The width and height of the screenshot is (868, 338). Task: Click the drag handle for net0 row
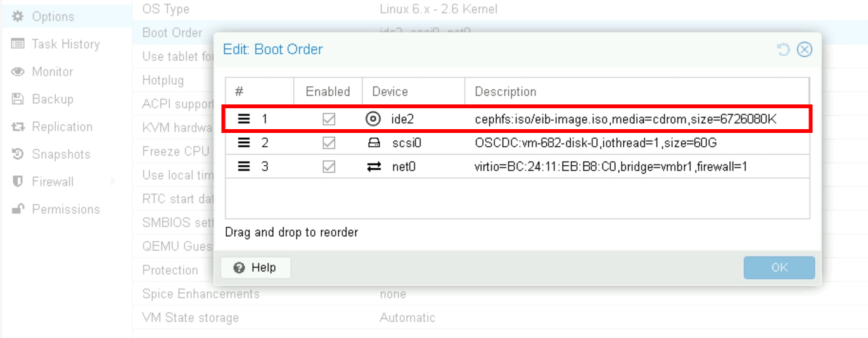(x=244, y=167)
